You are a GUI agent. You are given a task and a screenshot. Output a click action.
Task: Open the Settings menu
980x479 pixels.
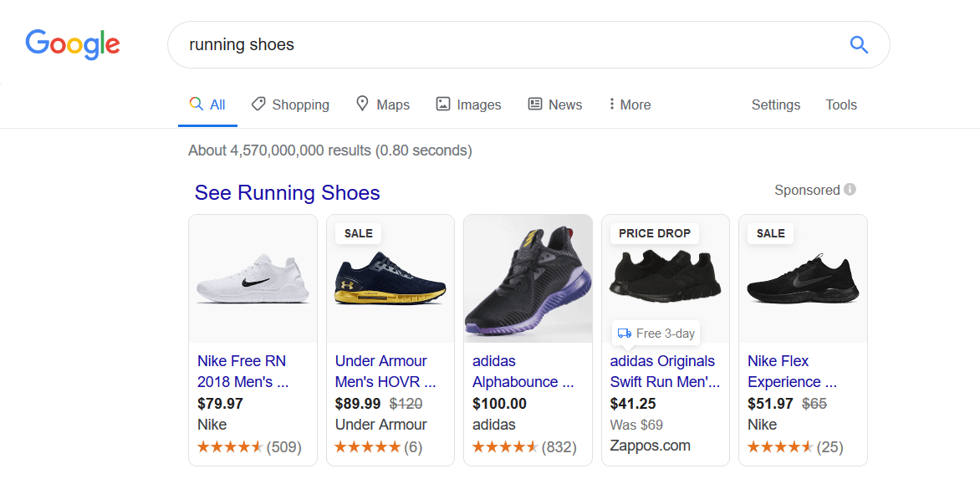point(775,104)
